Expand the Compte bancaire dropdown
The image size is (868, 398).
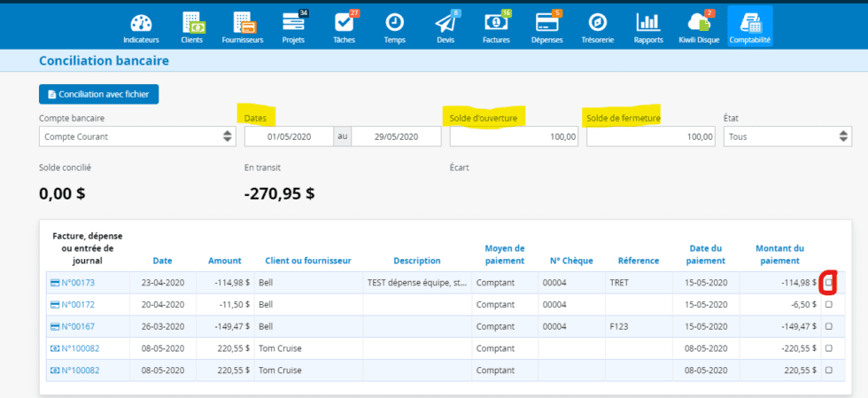[x=136, y=137]
